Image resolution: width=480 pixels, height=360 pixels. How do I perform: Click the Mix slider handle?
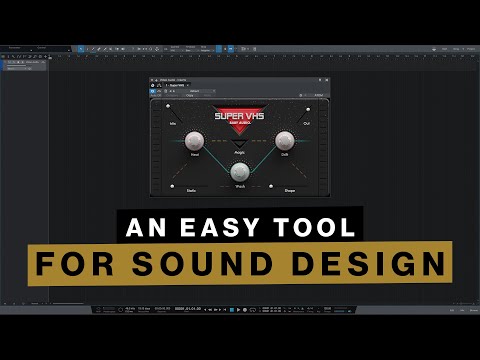(x=168, y=106)
